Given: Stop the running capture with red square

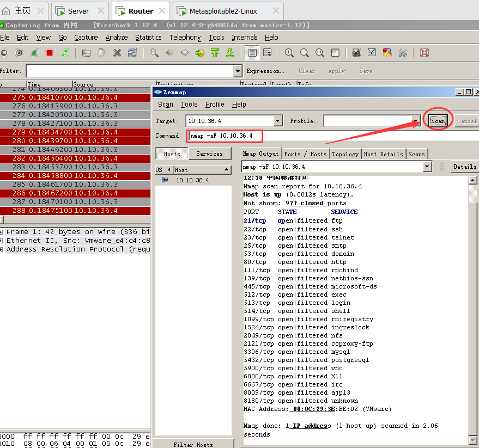Looking at the screenshot, I should tap(50, 53).
